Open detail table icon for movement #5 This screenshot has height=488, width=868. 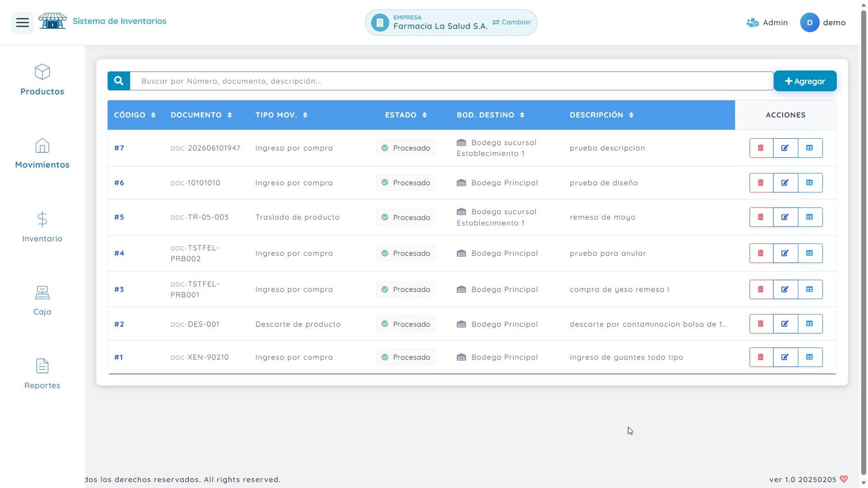[x=810, y=217]
